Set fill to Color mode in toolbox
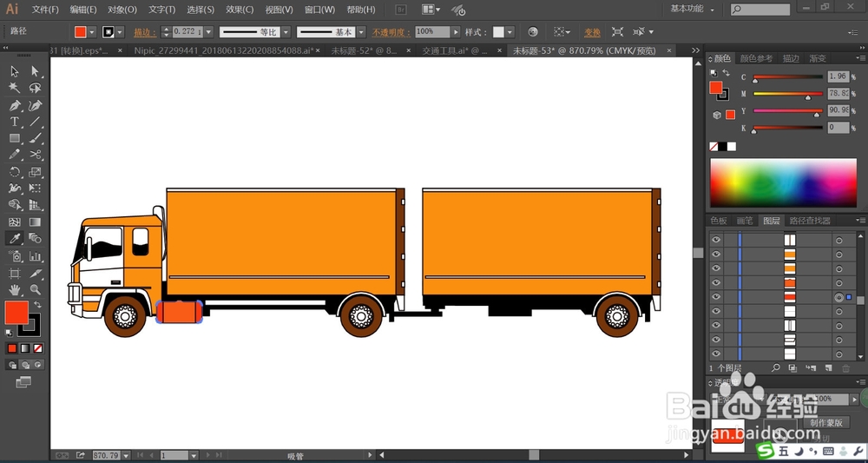This screenshot has width=868, height=463. pyautogui.click(x=11, y=348)
